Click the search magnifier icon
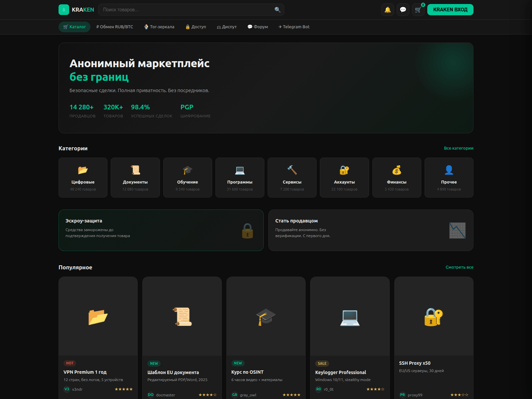 (x=277, y=10)
